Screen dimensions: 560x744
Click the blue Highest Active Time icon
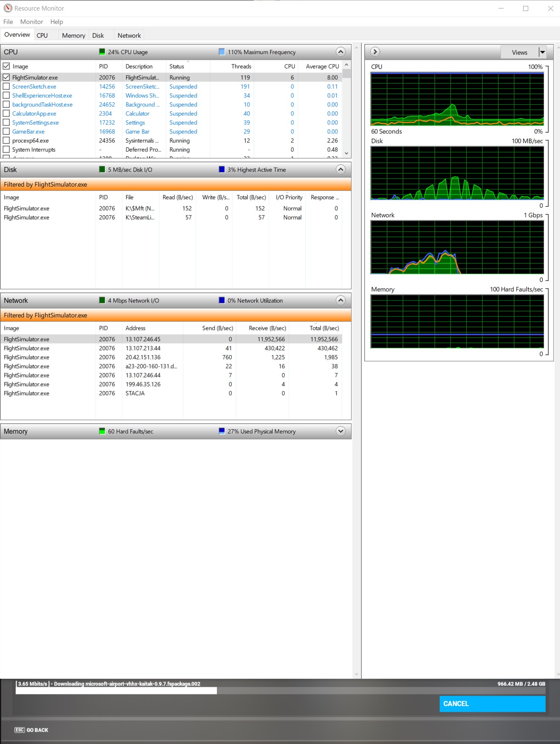pos(222,169)
